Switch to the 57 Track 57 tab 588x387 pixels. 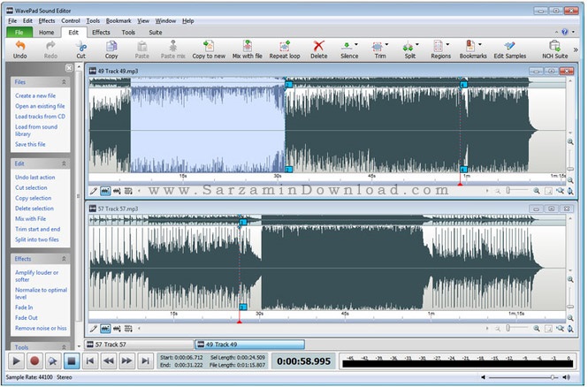pyautogui.click(x=111, y=344)
